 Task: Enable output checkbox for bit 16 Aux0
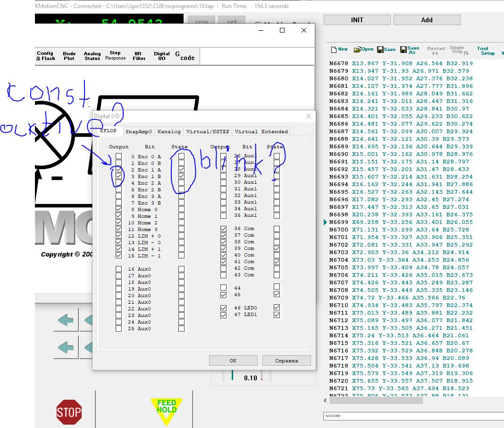click(x=118, y=269)
